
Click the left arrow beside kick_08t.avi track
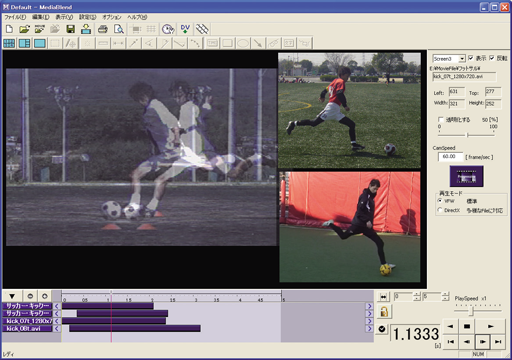tap(57, 329)
